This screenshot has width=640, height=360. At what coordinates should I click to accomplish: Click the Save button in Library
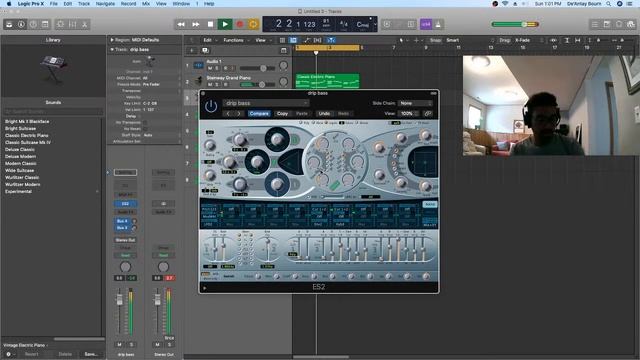(x=91, y=354)
